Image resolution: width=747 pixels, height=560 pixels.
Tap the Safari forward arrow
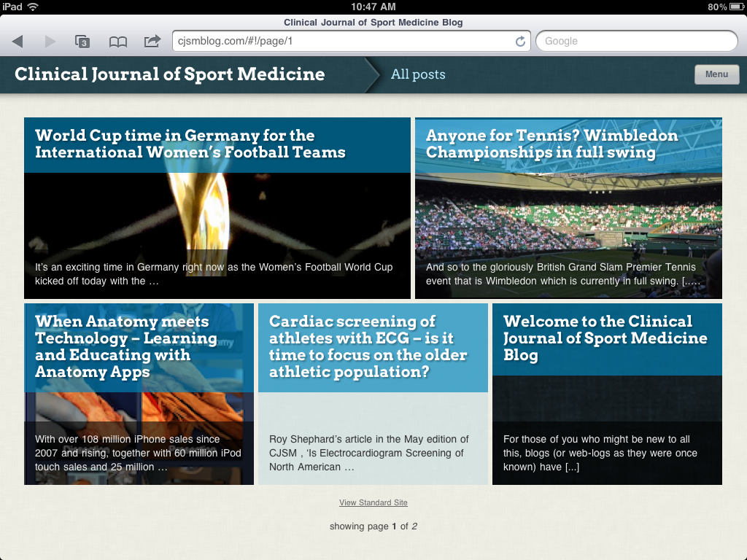tap(50, 42)
